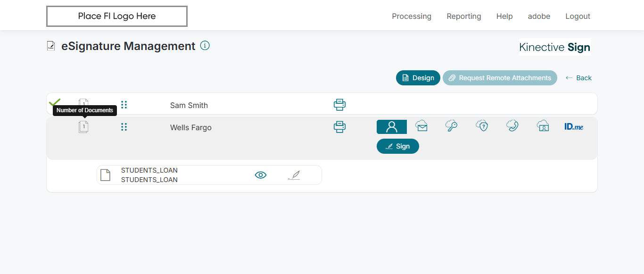
Task: Select the in-person signer authentication icon
Action: [x=391, y=127]
